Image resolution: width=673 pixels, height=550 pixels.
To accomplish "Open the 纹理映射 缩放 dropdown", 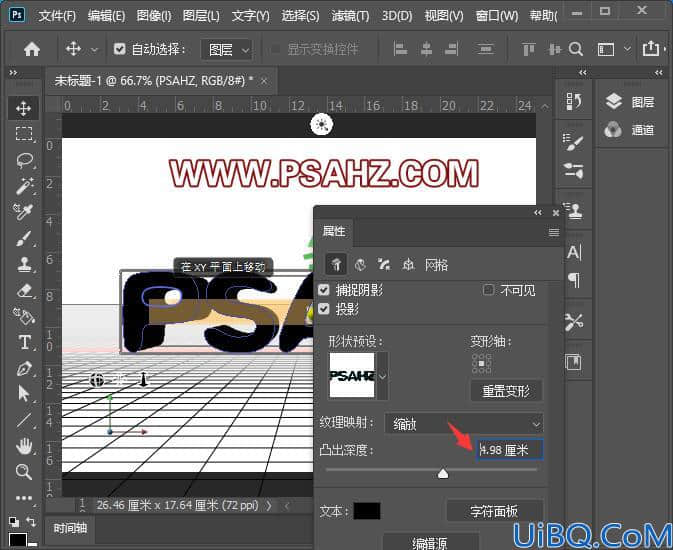I will coord(464,424).
